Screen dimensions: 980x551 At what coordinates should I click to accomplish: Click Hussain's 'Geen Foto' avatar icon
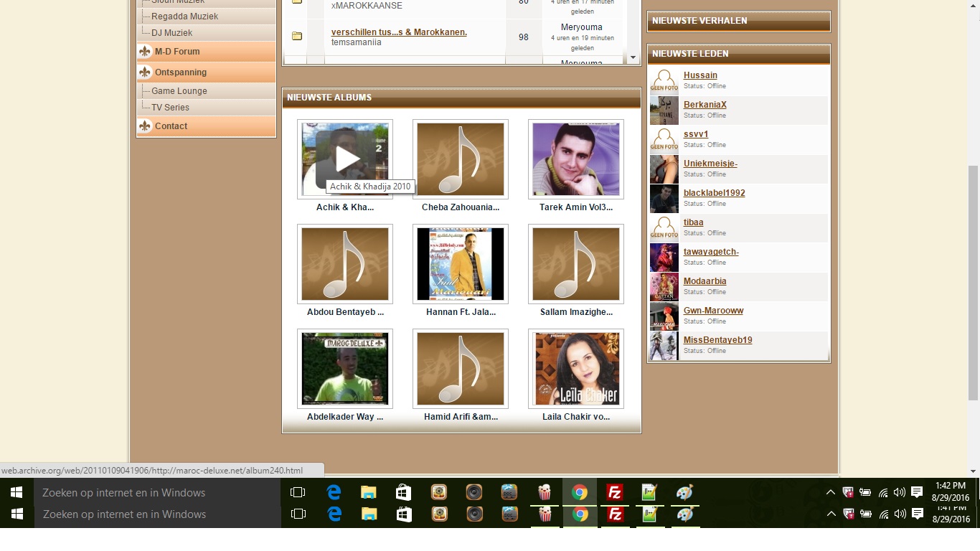point(664,81)
